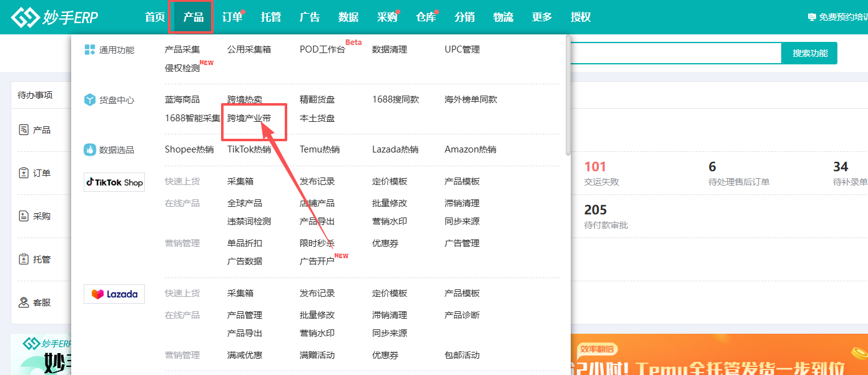Click the 妙手ERP logo icon
Image resolution: width=868 pixels, height=375 pixels.
(25, 17)
